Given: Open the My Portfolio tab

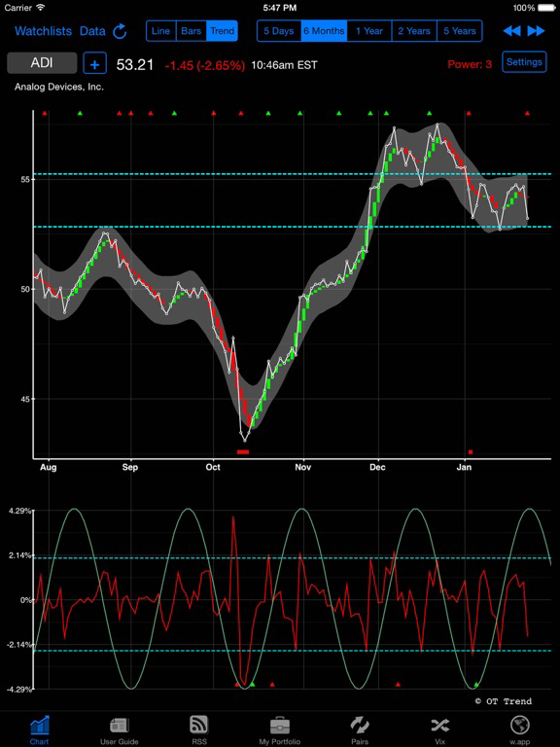Looking at the screenshot, I should click(280, 729).
